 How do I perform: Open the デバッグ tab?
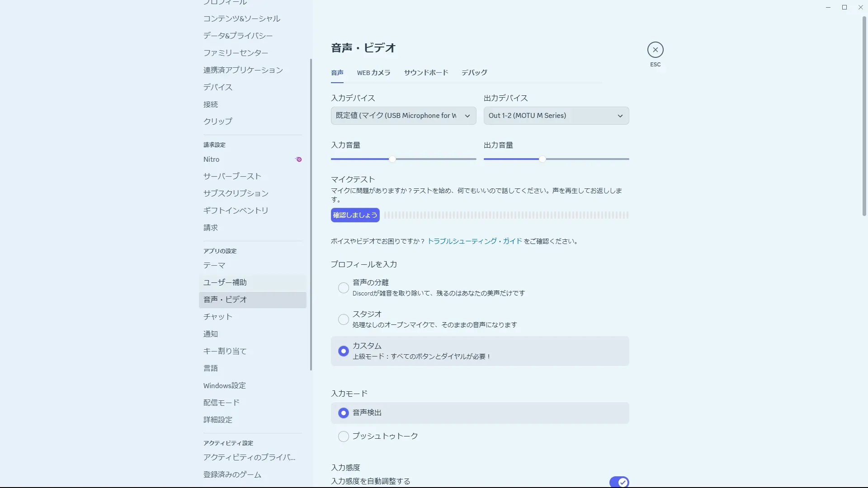click(x=474, y=73)
